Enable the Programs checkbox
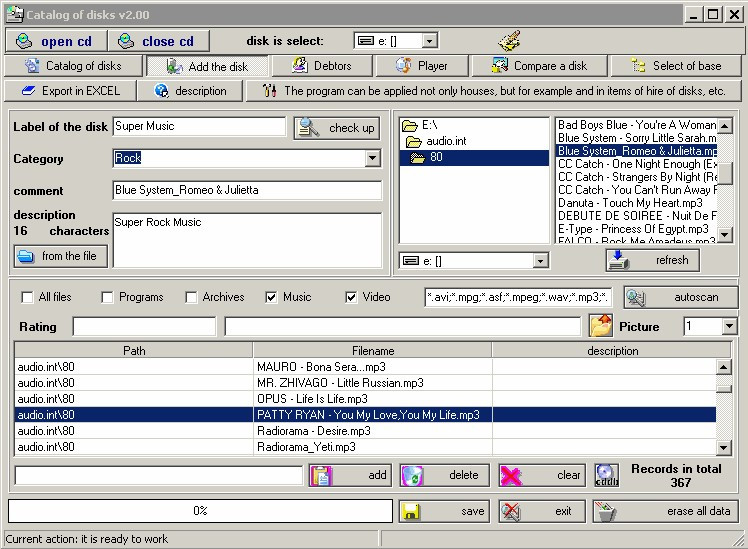The width and height of the screenshot is (748, 549). click(107, 297)
